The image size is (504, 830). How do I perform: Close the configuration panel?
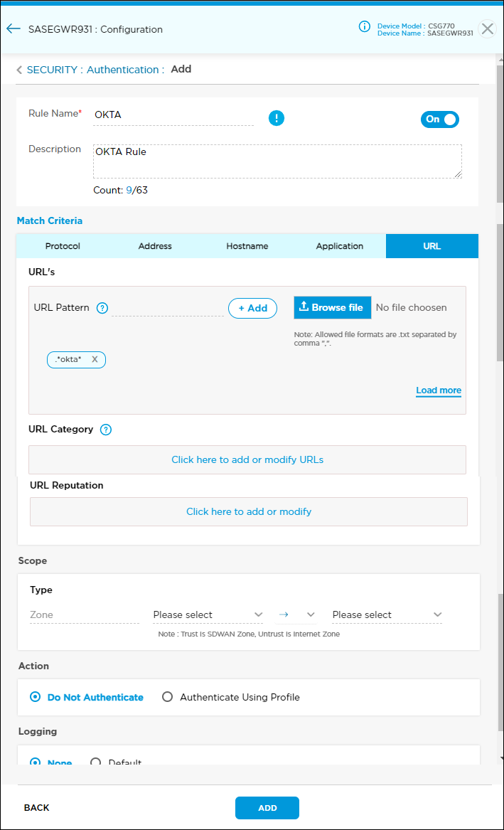(x=487, y=29)
